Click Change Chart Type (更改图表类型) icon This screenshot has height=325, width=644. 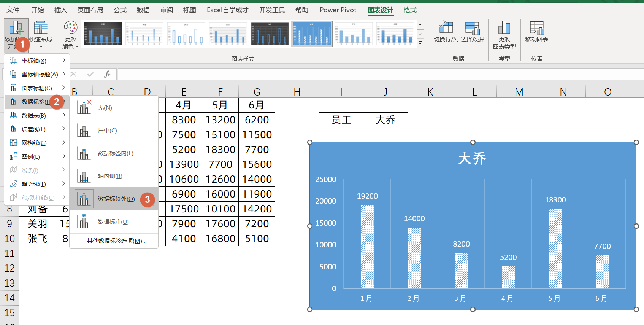[x=504, y=35]
